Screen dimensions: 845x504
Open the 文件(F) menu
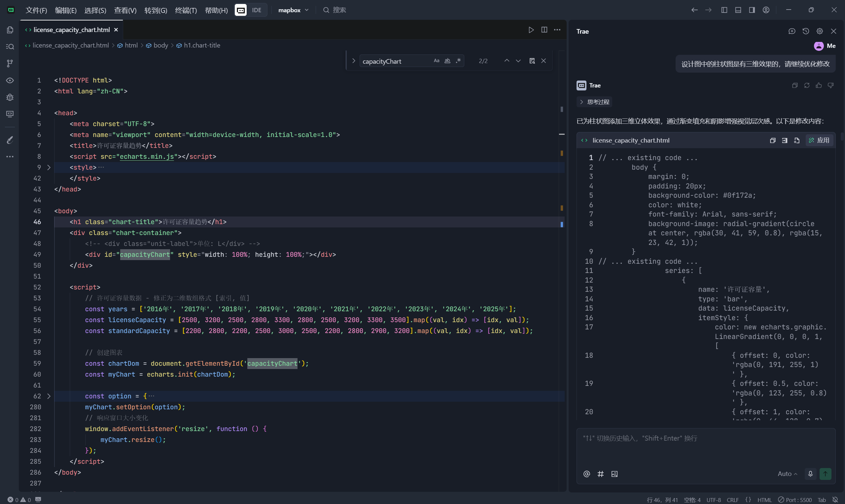coord(36,10)
